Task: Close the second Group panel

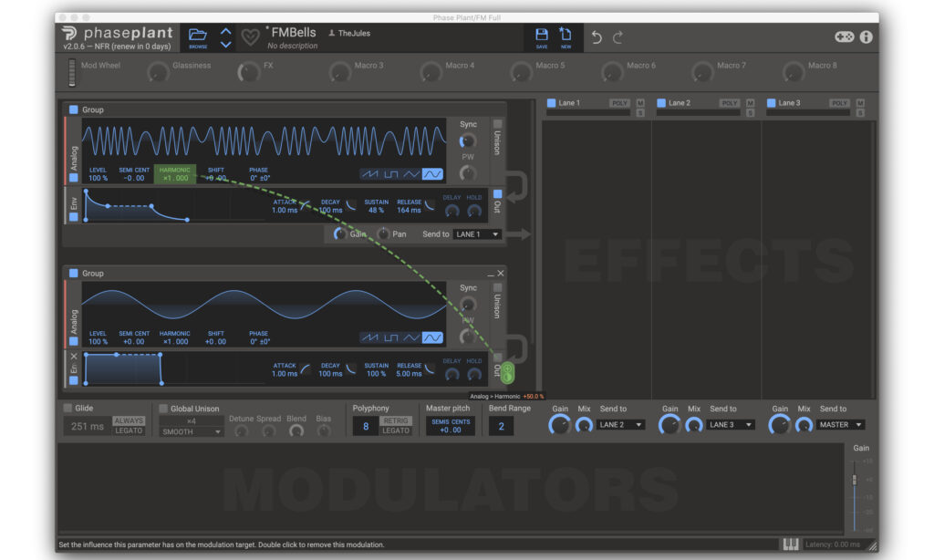Action: (501, 274)
